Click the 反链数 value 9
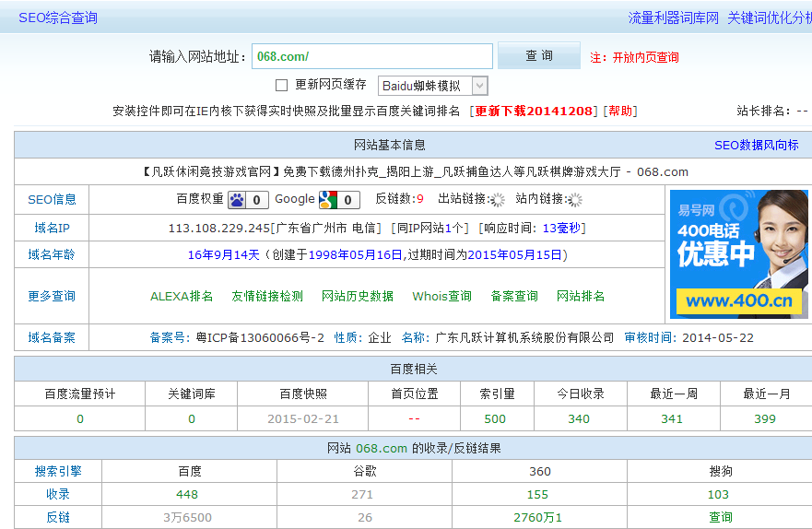This screenshot has width=812, height=529. pos(420,199)
